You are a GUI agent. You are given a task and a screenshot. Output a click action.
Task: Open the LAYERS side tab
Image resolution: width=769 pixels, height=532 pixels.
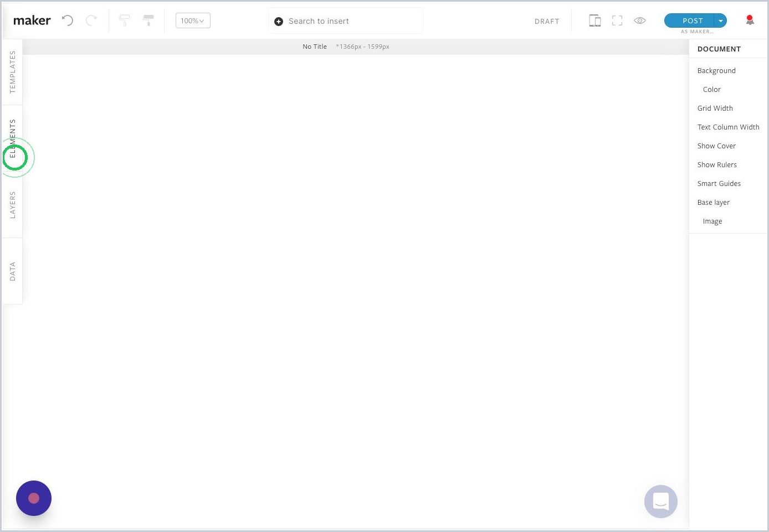click(12, 205)
